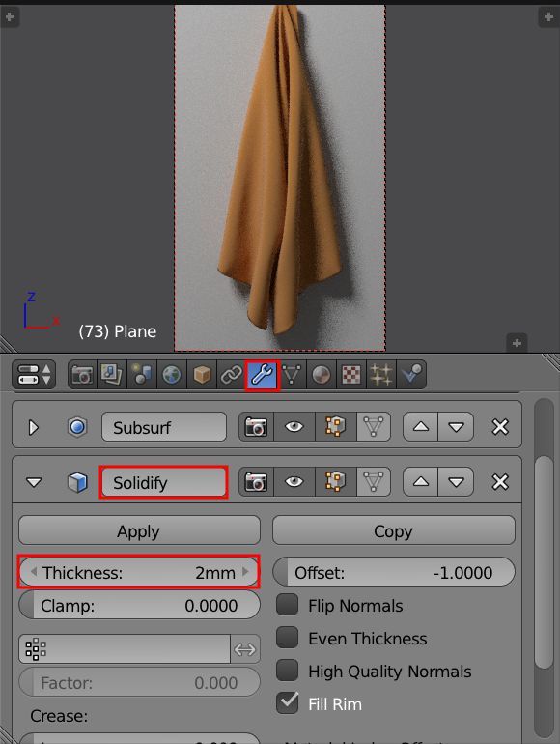This screenshot has width=560, height=744.
Task: Move Solidify modifier down in stack
Action: point(456,482)
